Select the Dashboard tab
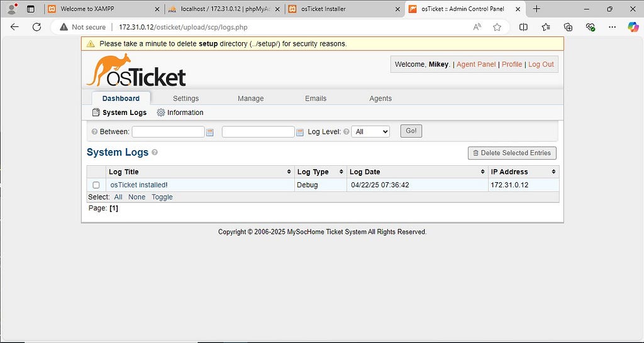Viewport: 644px width, 343px height. [121, 99]
